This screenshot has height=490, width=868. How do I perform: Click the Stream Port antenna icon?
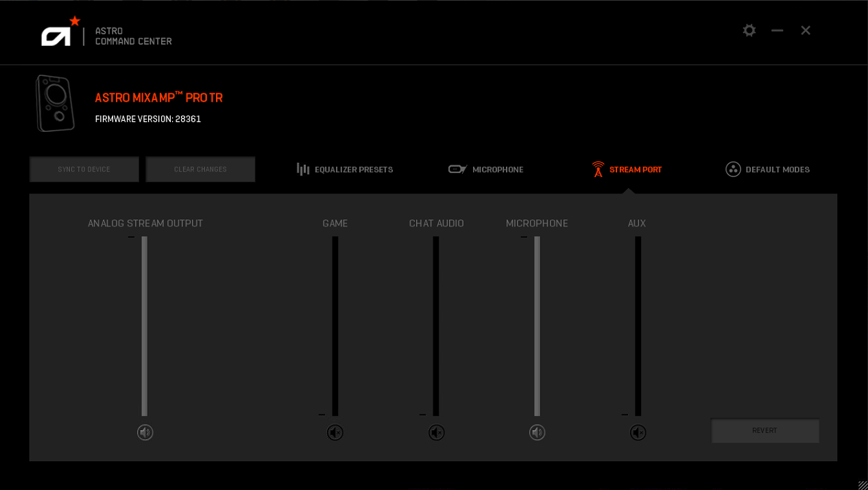point(599,169)
